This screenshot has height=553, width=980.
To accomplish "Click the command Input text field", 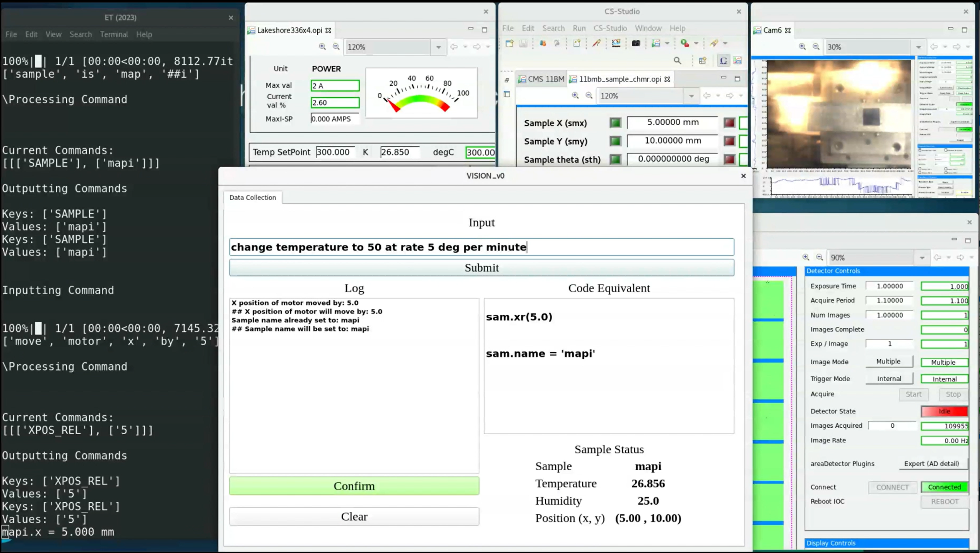I will point(481,247).
